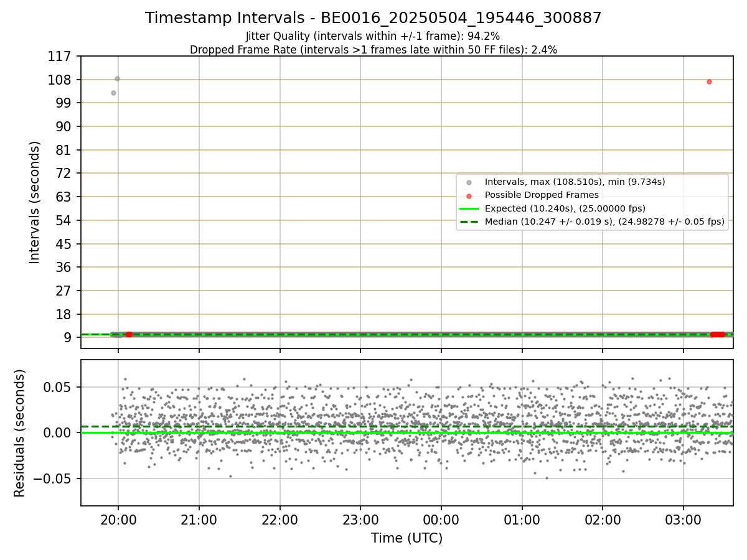747x560 pixels.
Task: Click y-axis tick label '36'
Action: [x=65, y=267]
